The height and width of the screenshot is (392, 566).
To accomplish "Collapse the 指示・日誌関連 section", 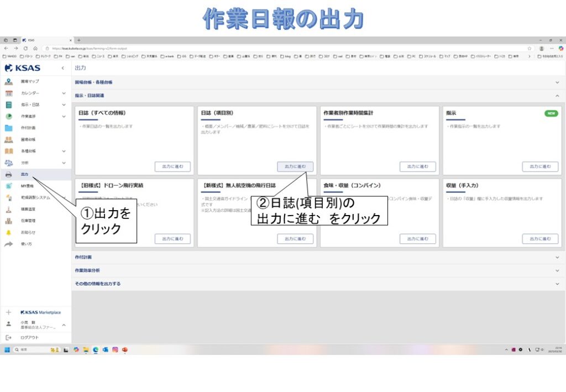I will click(x=557, y=96).
